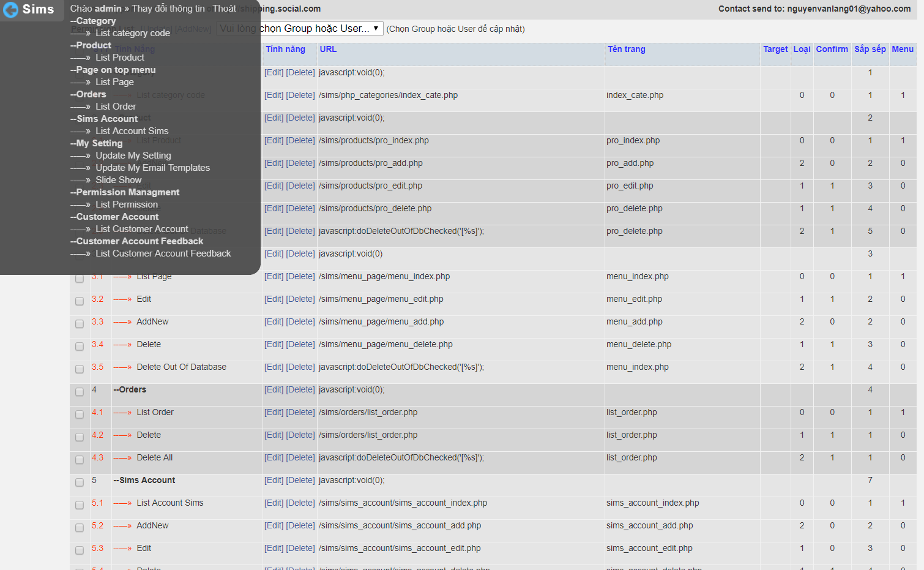Sort by the Tính năng column header

[285, 49]
